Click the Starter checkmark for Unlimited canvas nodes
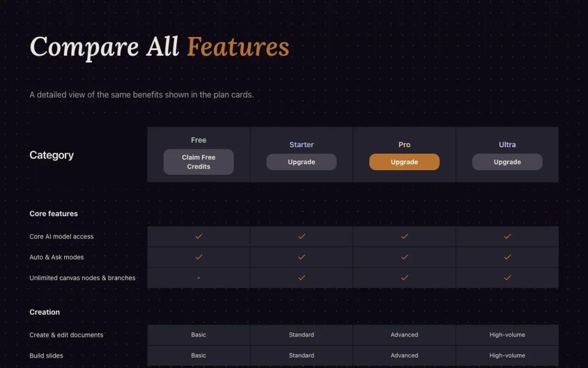Screen dimensions: 588x368 301,278
